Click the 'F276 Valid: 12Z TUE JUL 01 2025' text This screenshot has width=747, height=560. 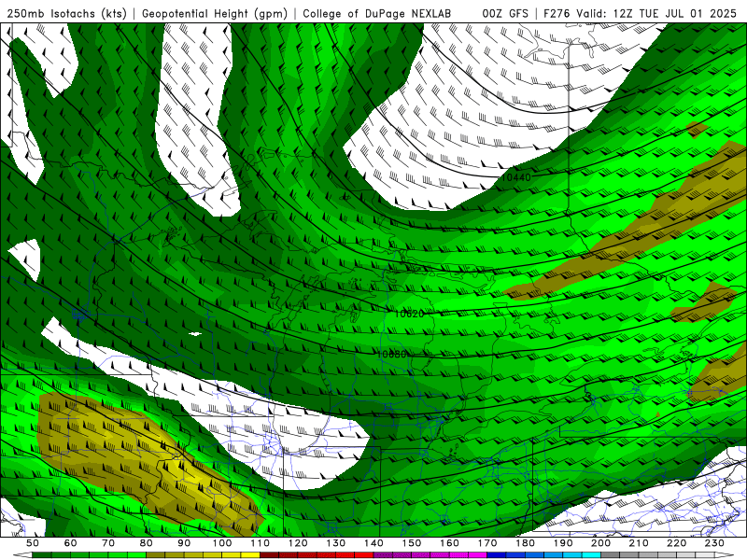pos(640,13)
